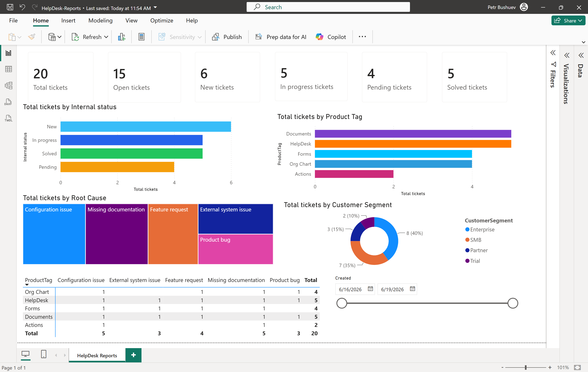
Task: Open the user account avatar icon
Action: point(524,7)
